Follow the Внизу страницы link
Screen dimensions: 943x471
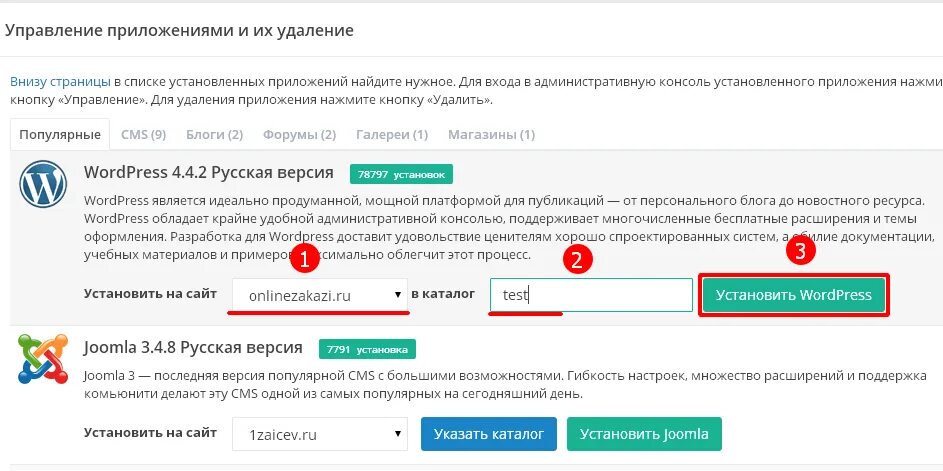point(60,81)
